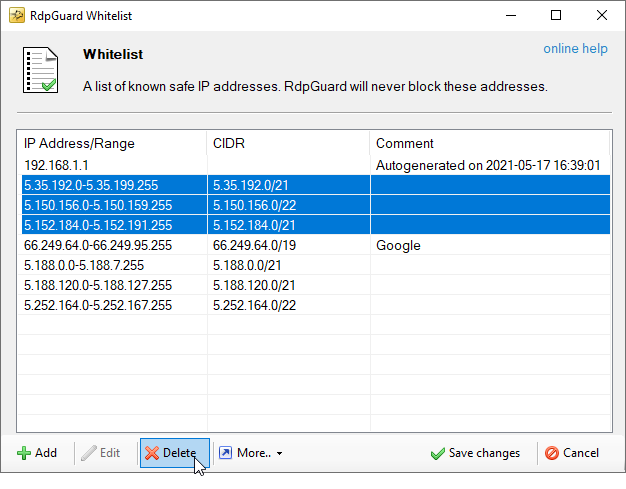Click the More.. button label
Screen dimensions: 626x489
click(x=254, y=453)
